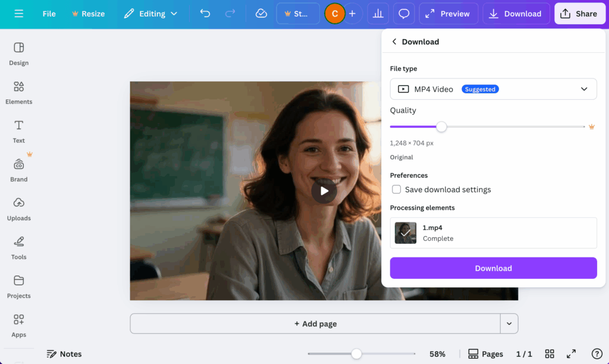Screen dimensions: 609x364
Task: Click the '1 / 1' page counter
Action: coord(524,354)
